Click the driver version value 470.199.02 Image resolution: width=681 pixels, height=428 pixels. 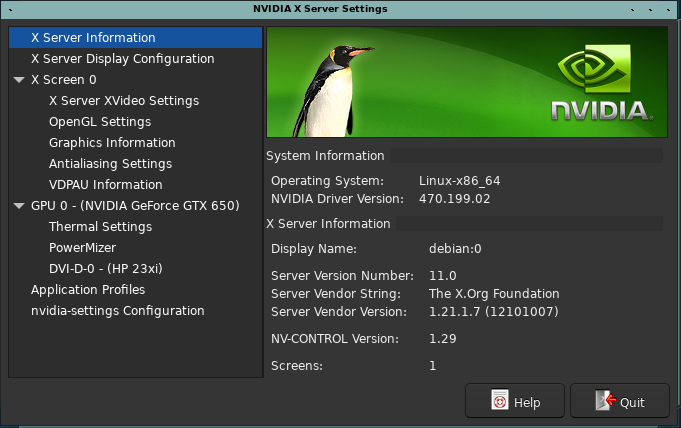click(454, 199)
